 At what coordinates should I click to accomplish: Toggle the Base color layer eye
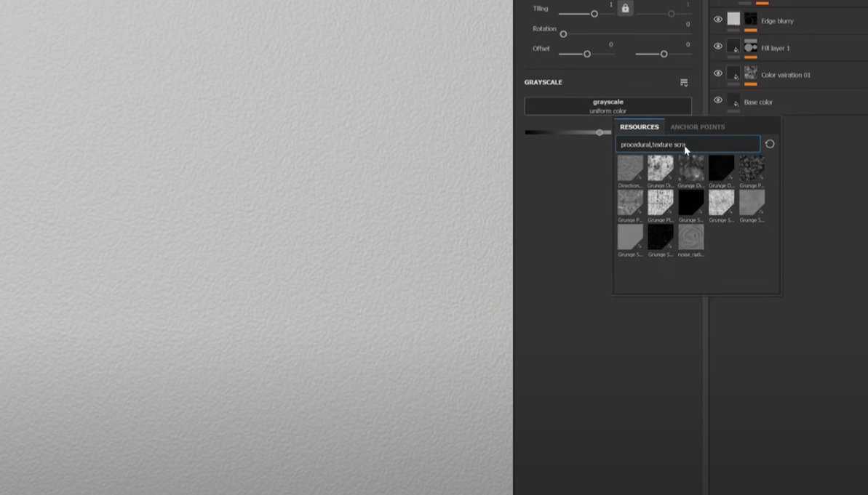718,100
